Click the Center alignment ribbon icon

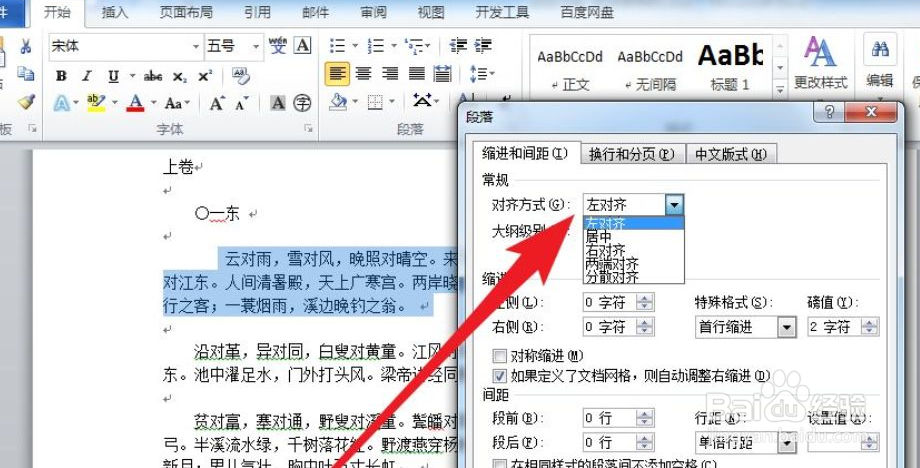click(x=364, y=74)
